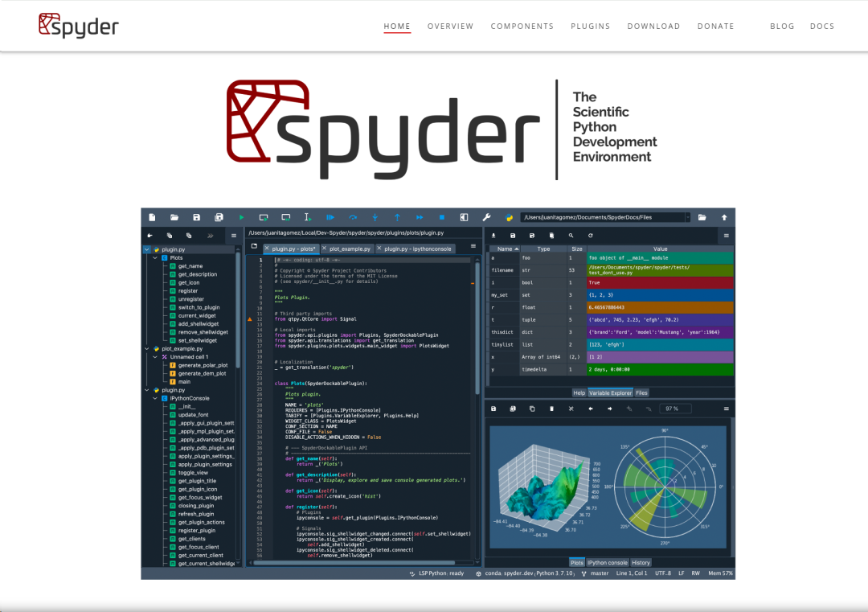Click the trash icon in Plots pane toolbar
Image resolution: width=868 pixels, height=612 pixels.
point(551,409)
